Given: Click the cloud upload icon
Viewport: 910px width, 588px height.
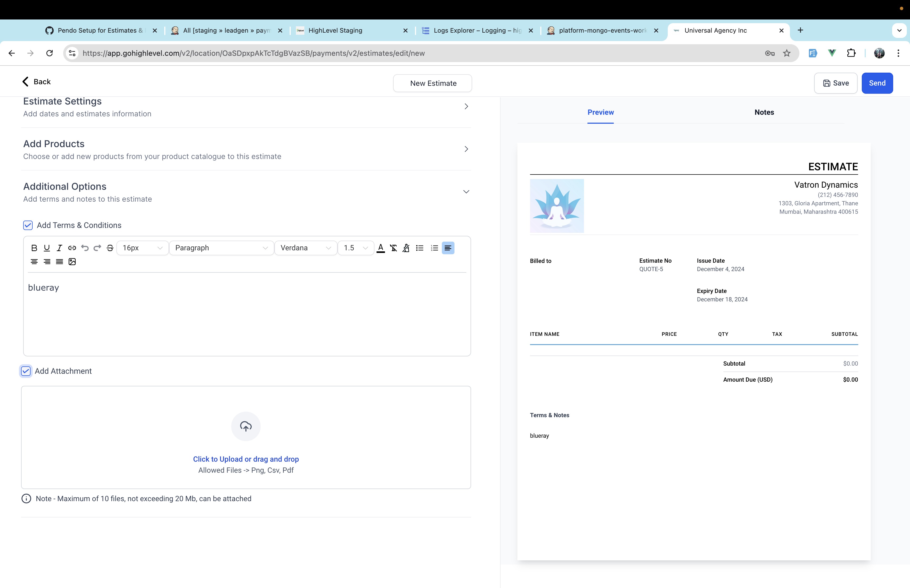Looking at the screenshot, I should point(246,426).
